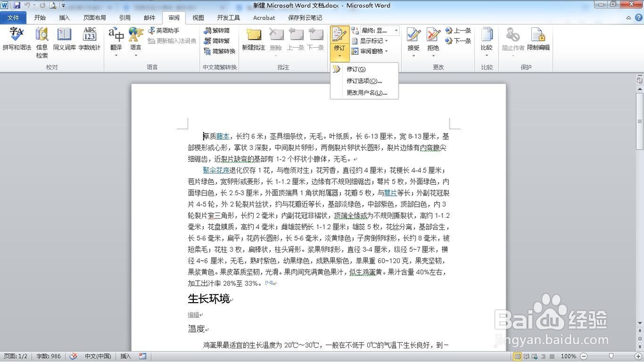Click the macro recording icon in status bar
Viewport: 644px width, 362px height.
(x=142, y=356)
